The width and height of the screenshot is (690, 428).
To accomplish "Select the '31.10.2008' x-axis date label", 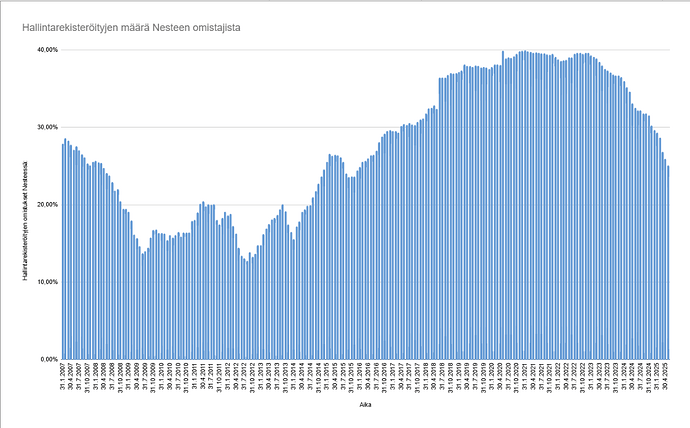I will coord(121,378).
